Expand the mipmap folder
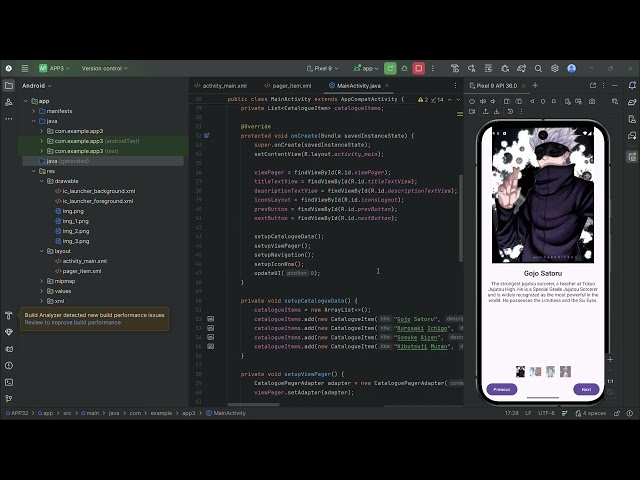The height and width of the screenshot is (480, 640). click(x=42, y=281)
